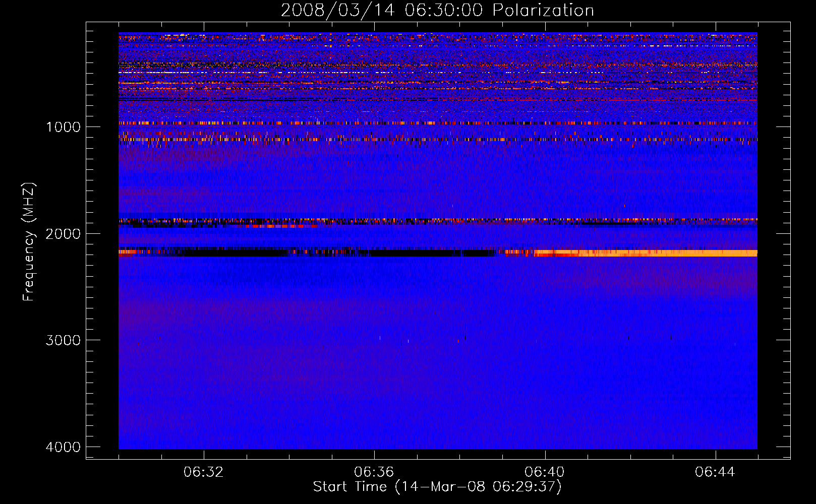Click the 06:44 time tick label
The width and height of the screenshot is (816, 504).
pyautogui.click(x=715, y=472)
